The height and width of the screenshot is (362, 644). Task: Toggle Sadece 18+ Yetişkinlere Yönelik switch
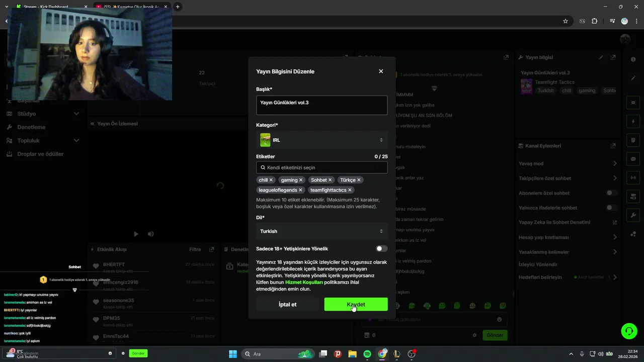click(381, 248)
